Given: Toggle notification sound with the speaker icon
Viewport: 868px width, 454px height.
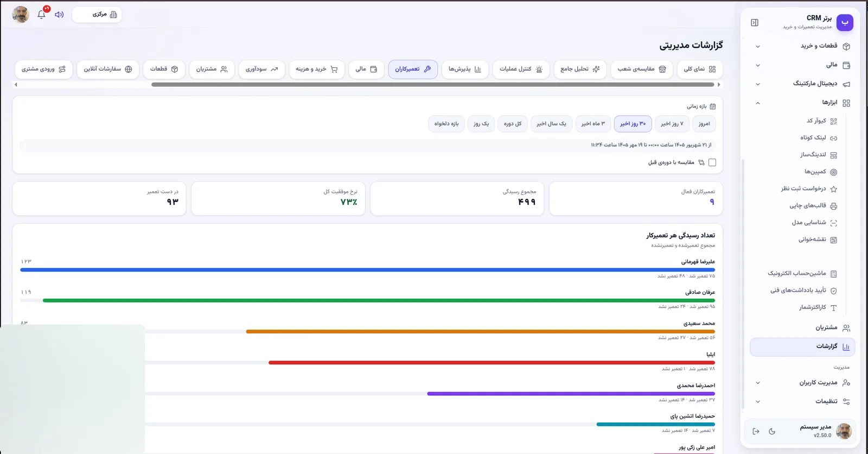Looking at the screenshot, I should tap(59, 15).
